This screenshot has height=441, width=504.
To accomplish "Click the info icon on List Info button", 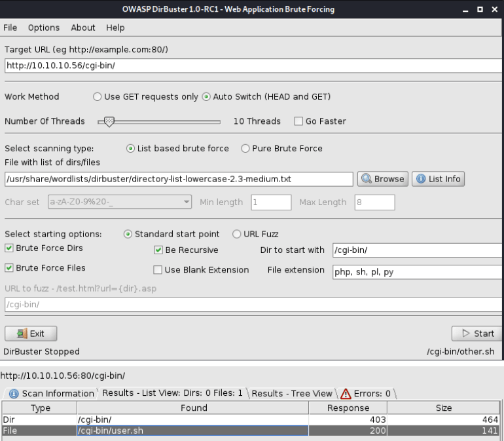I will [x=421, y=179].
